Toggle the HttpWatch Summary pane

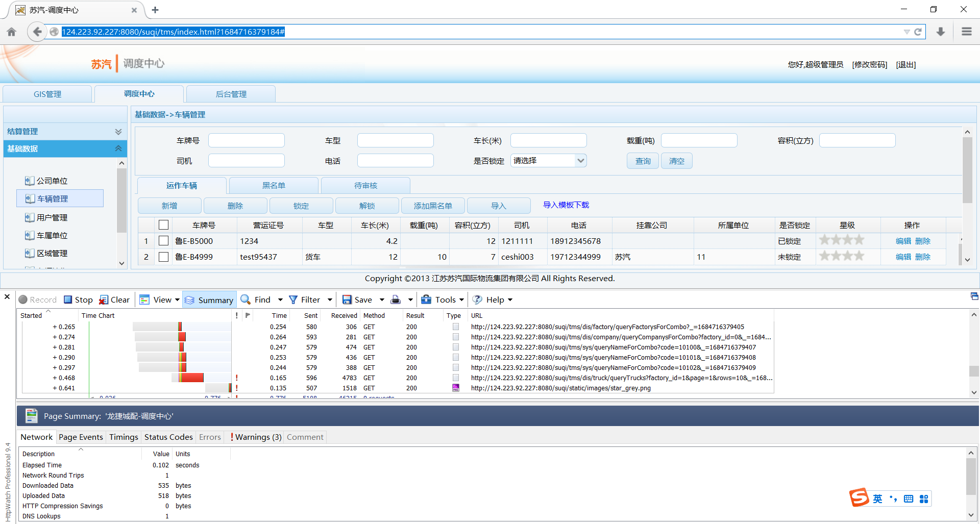click(209, 300)
